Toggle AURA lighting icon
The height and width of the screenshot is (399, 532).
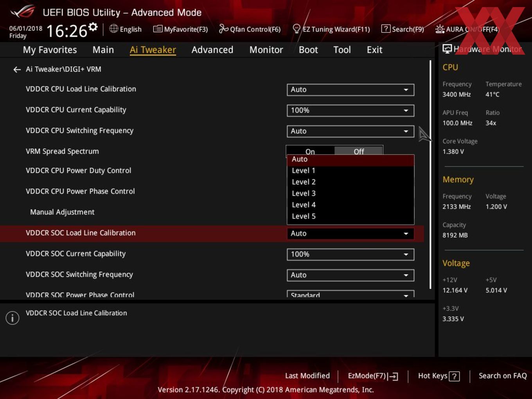pyautogui.click(x=440, y=29)
